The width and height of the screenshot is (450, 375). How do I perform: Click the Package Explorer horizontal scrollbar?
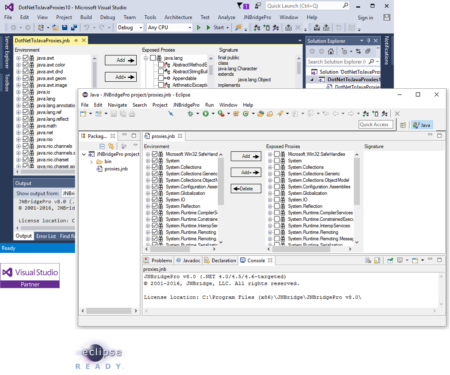[x=109, y=311]
